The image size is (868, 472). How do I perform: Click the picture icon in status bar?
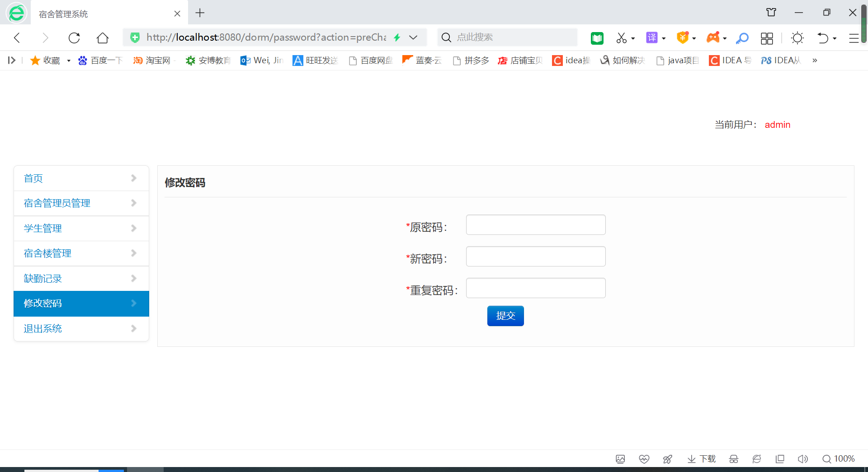click(620, 459)
